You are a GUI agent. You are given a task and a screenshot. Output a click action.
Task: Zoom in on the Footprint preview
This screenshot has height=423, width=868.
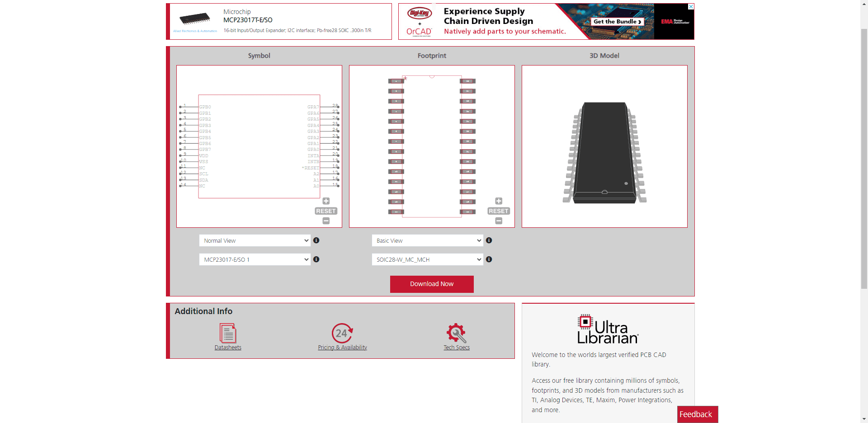coord(499,201)
